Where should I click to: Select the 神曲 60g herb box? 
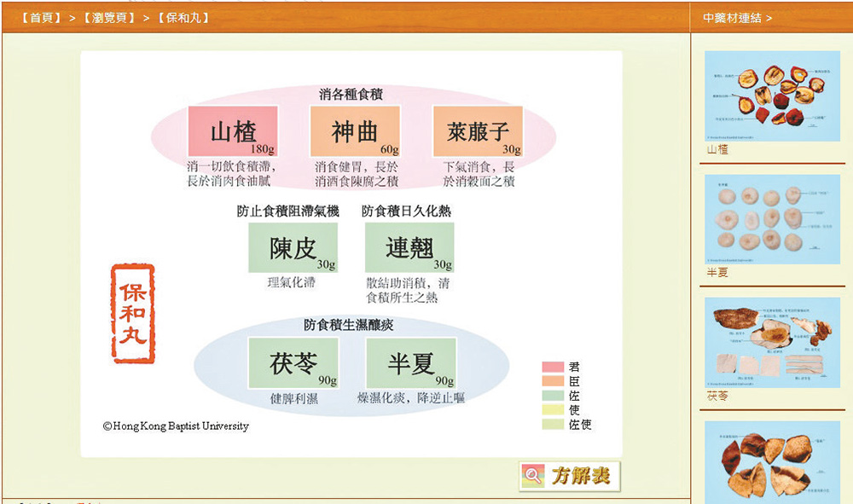355,131
